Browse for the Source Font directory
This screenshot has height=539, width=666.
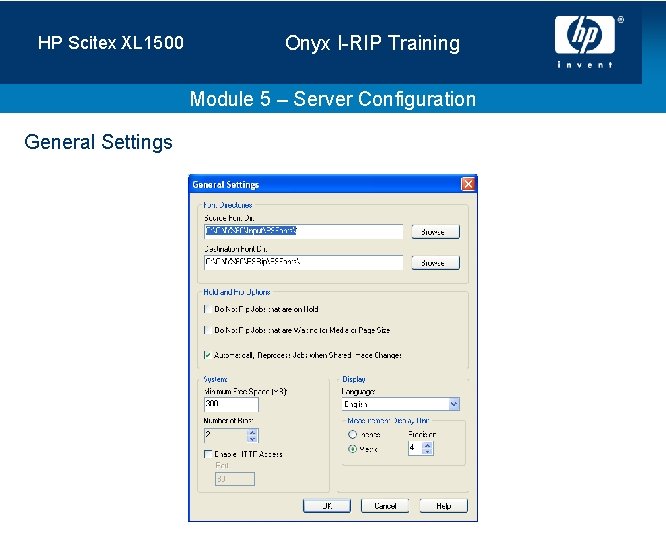(435, 232)
